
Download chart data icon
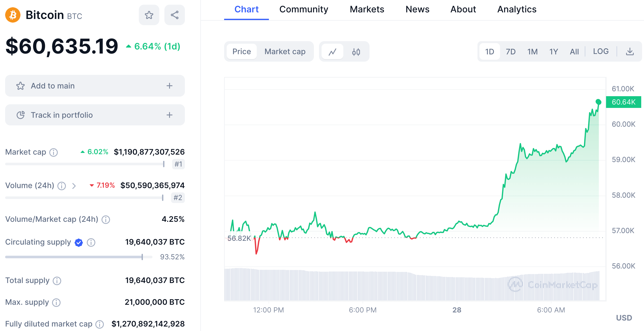[630, 52]
